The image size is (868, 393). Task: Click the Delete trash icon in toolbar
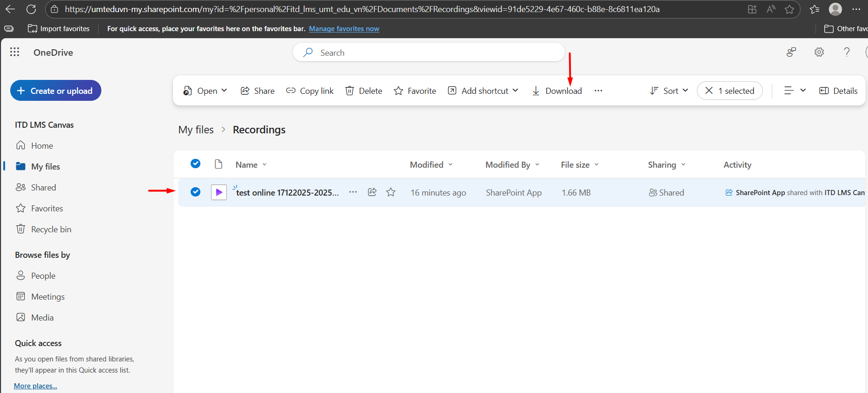click(x=364, y=91)
